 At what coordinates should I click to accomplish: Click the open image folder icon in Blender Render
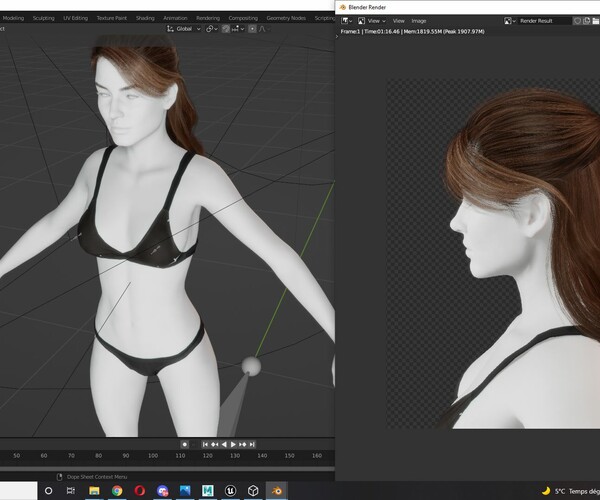[595, 21]
